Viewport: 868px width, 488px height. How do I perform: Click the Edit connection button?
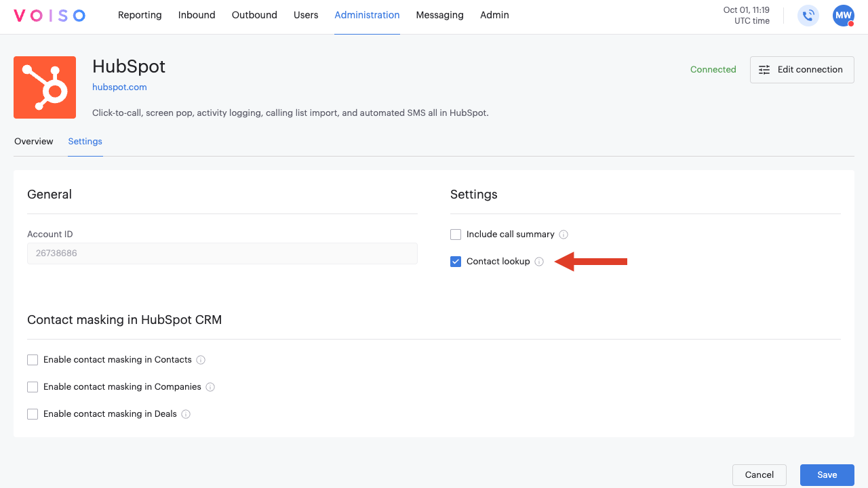pyautogui.click(x=802, y=70)
